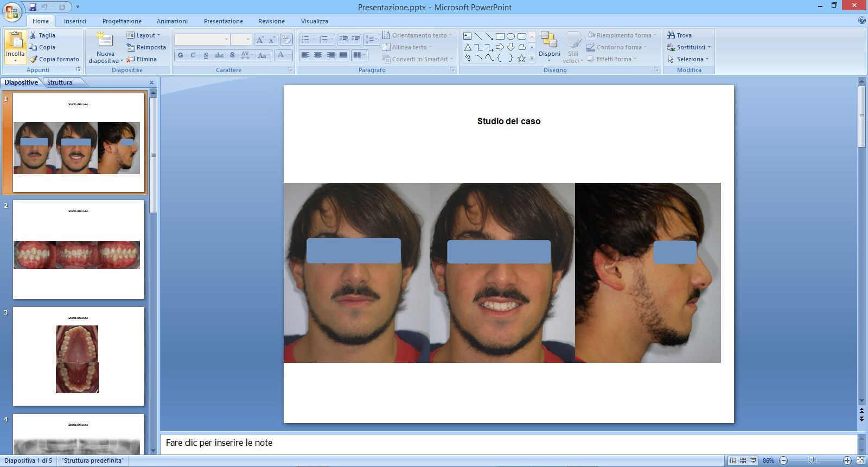Increase font size with large A button
The height and width of the screenshot is (467, 868).
[x=260, y=40]
